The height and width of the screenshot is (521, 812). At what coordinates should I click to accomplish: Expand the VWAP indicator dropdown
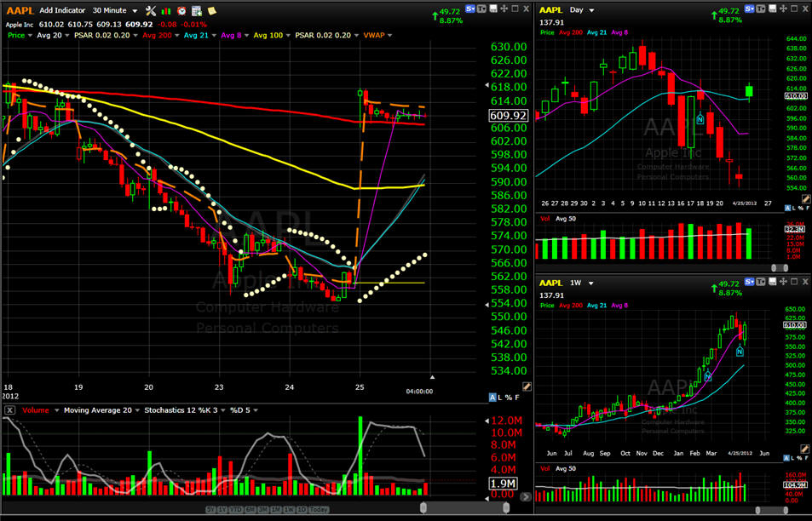tap(389, 35)
